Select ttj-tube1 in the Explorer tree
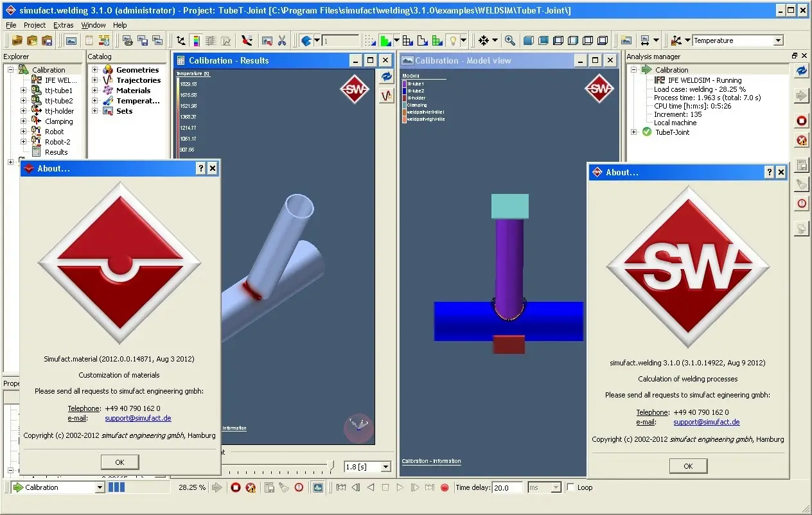812x515 pixels. pyautogui.click(x=58, y=91)
